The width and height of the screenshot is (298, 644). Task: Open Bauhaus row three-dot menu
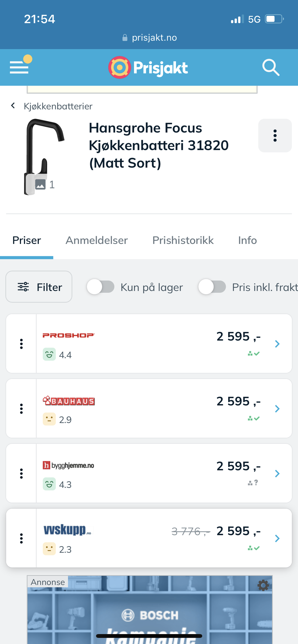pos(21,409)
